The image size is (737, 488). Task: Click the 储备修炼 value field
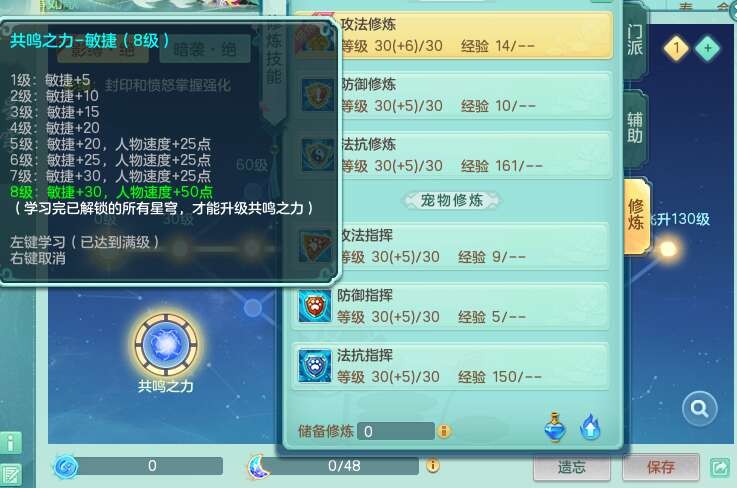[396, 431]
